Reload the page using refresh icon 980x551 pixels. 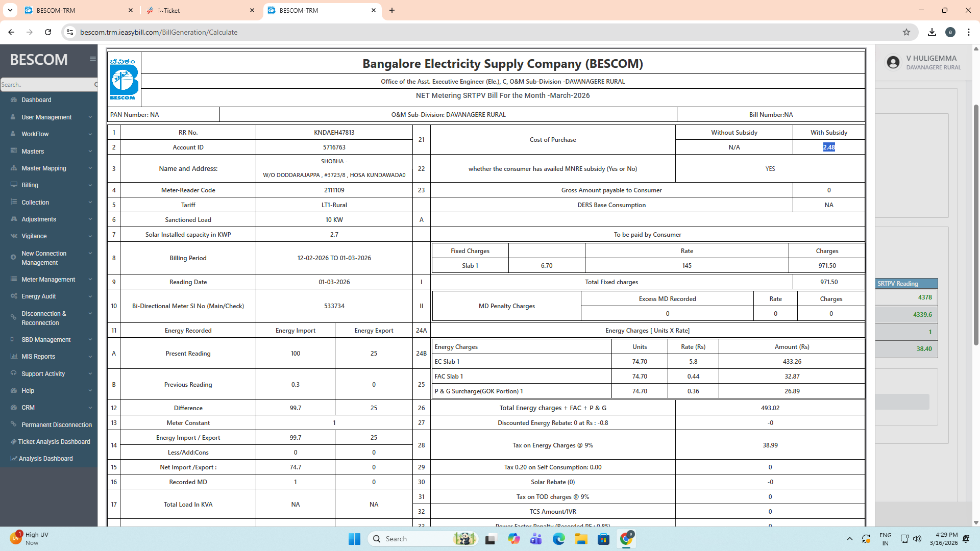click(48, 32)
